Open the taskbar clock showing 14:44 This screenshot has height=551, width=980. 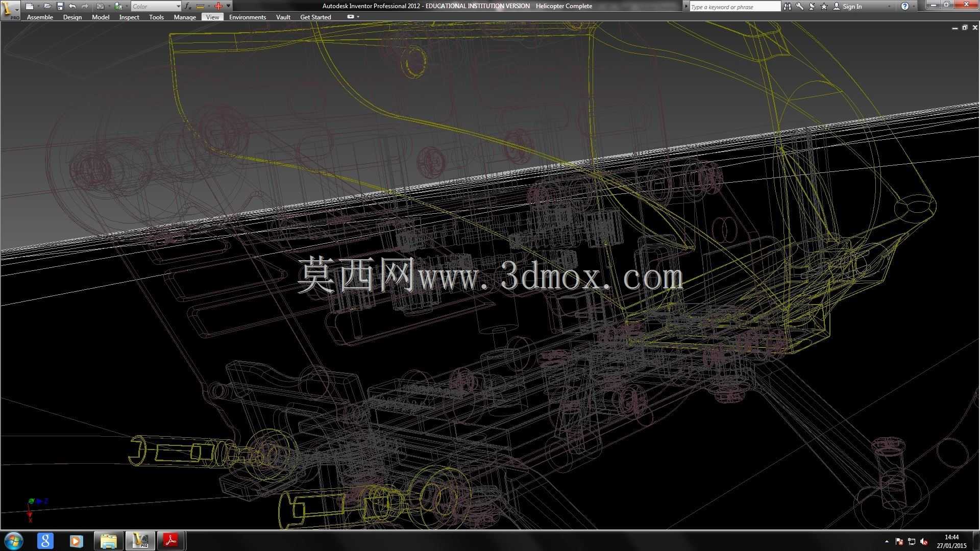tap(951, 541)
